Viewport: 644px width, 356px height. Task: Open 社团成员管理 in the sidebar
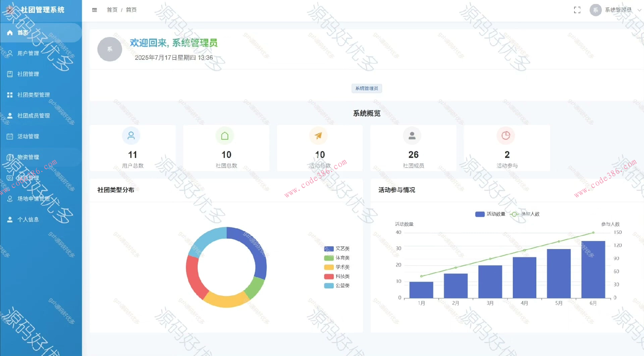pos(41,116)
